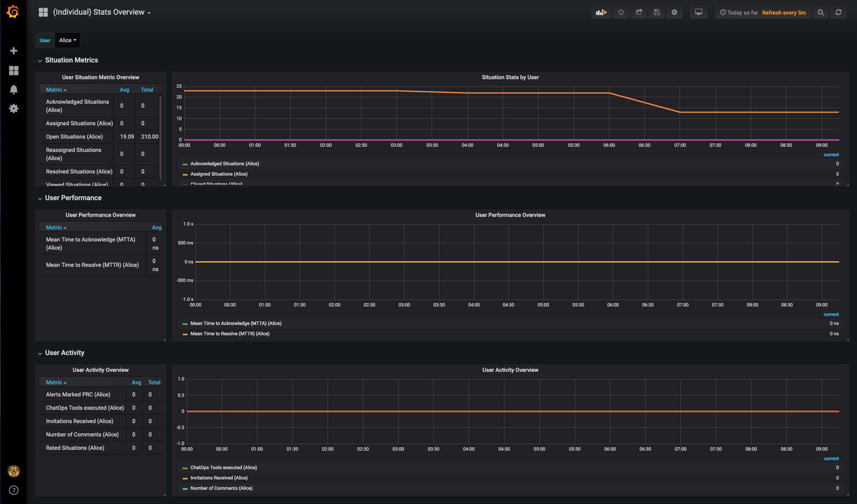Click the User variable label
The image size is (857, 504).
tap(45, 40)
